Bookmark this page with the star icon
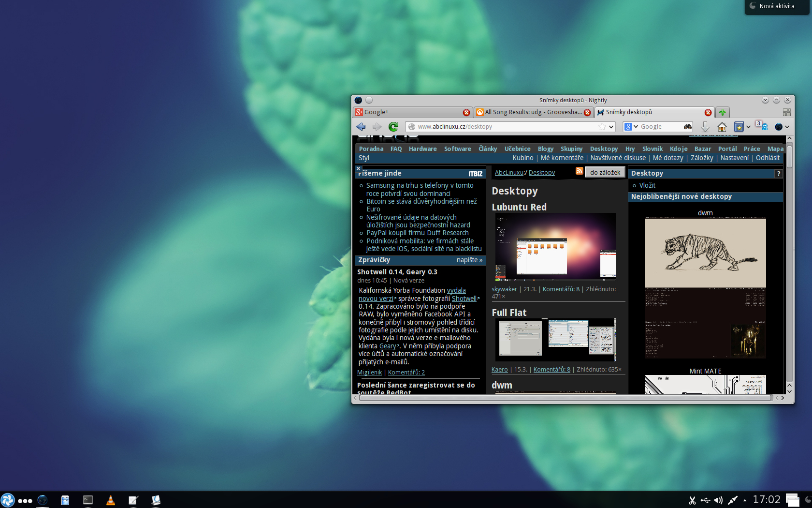812x508 pixels. pyautogui.click(x=602, y=127)
